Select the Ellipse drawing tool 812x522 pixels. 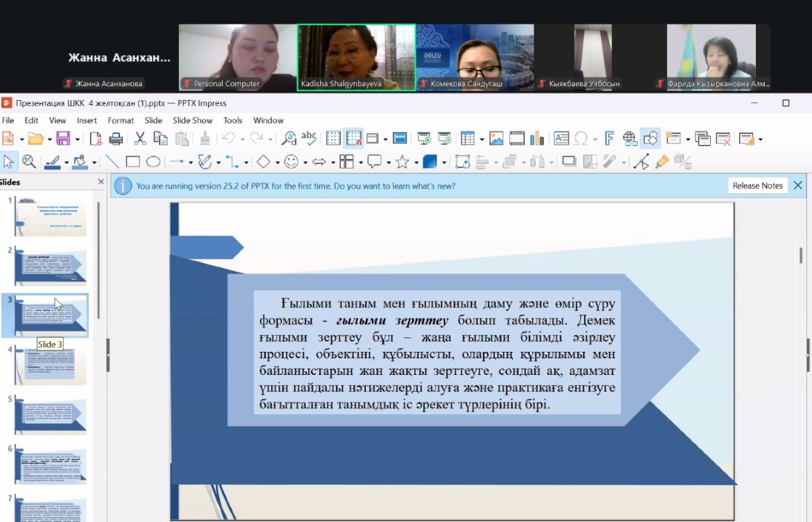[x=153, y=162]
